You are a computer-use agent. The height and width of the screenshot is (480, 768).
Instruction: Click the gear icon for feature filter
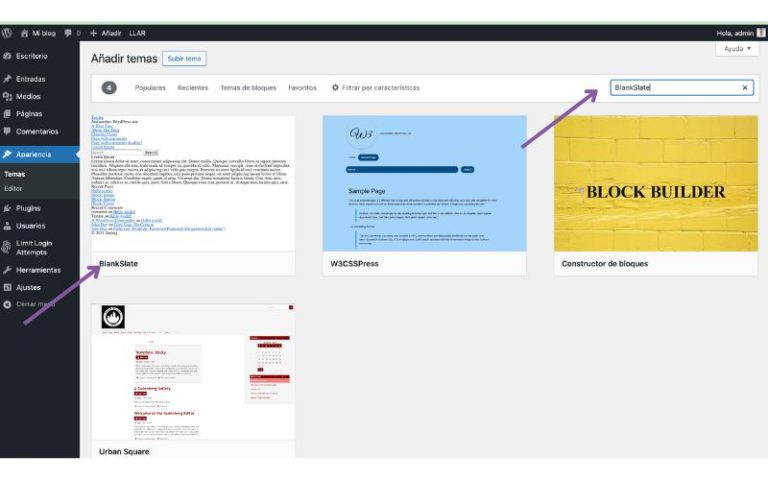point(335,87)
